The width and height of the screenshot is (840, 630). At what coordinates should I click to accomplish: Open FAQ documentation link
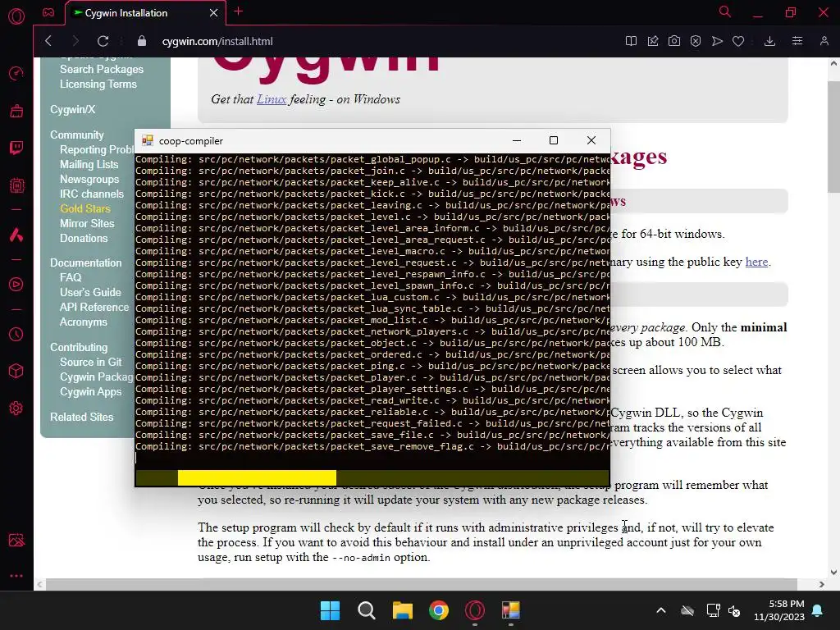[71, 277]
